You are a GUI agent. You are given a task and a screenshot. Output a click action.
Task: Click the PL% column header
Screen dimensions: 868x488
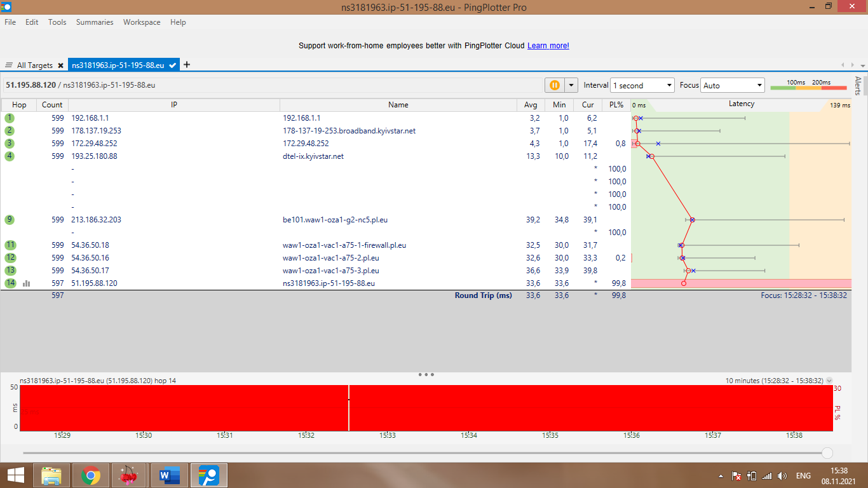click(x=616, y=105)
